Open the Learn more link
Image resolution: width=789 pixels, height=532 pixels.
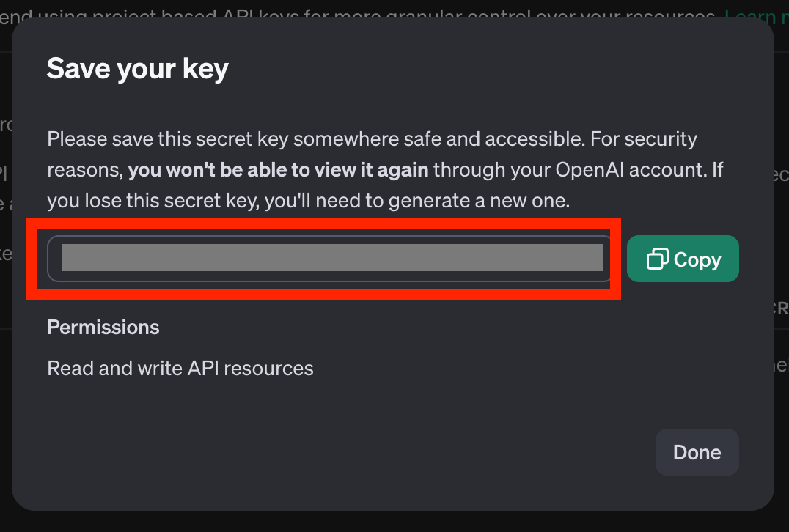pyautogui.click(x=756, y=17)
